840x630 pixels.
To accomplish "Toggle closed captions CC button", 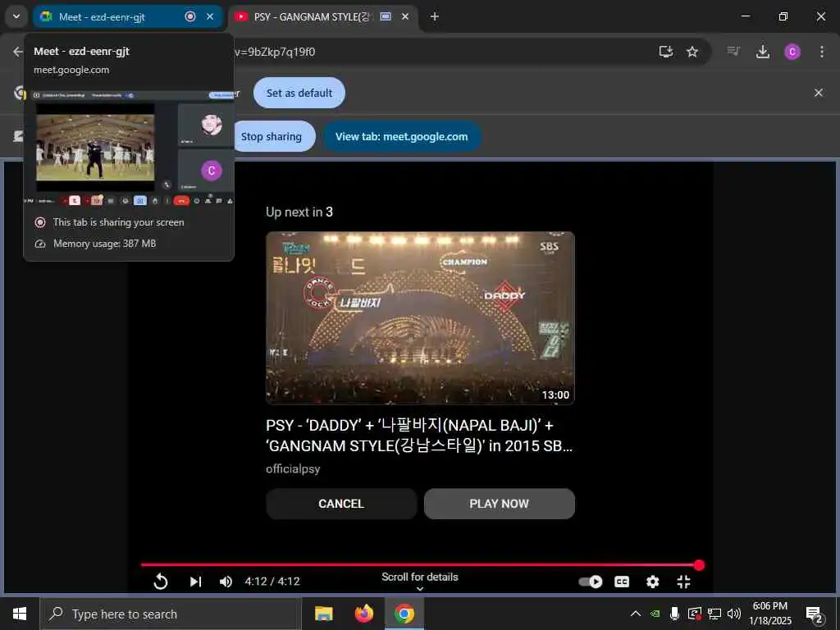I will (622, 582).
